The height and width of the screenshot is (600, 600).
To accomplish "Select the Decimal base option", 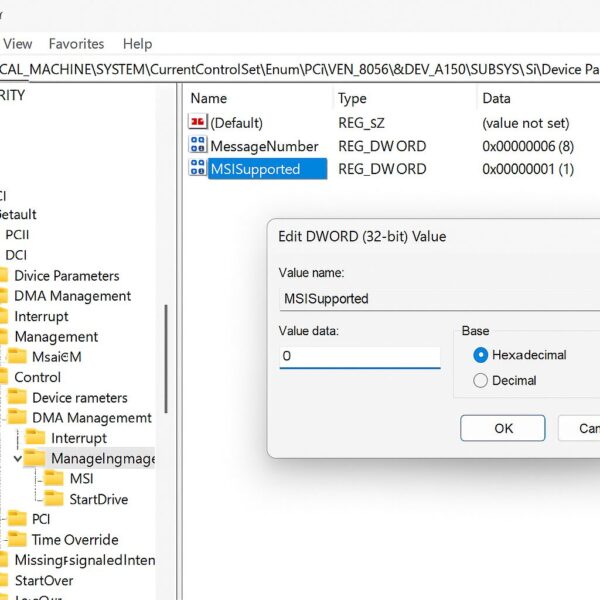I will 481,380.
